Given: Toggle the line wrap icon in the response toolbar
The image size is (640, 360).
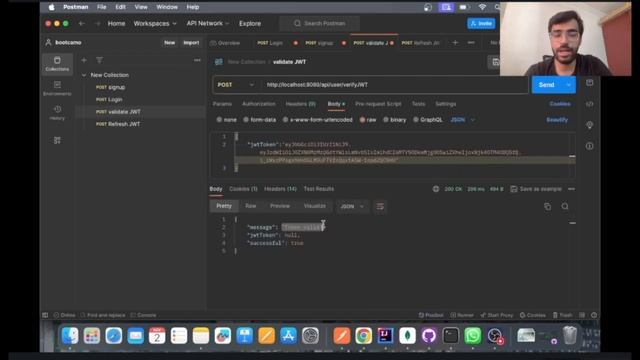Looking at the screenshot, I should click(x=380, y=207).
